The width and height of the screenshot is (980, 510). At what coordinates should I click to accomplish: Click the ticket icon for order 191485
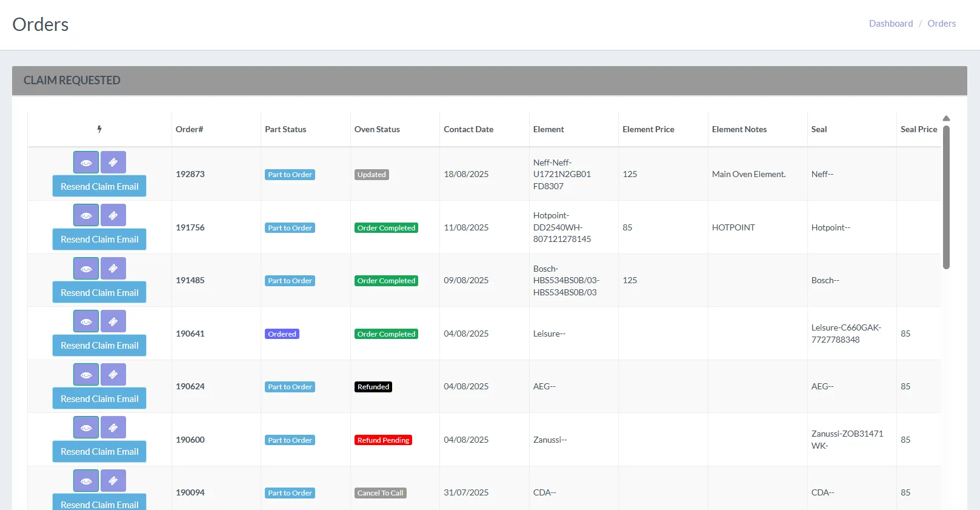(113, 269)
